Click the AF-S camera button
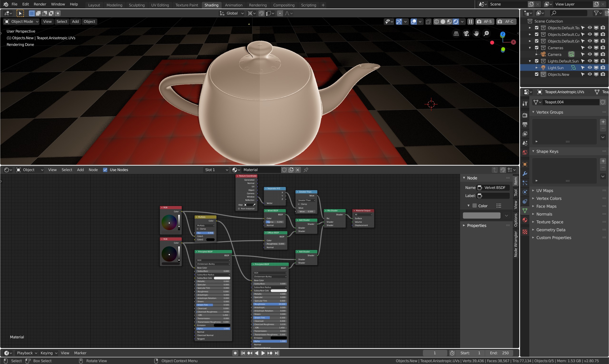This screenshot has width=609, height=364. [x=485, y=22]
